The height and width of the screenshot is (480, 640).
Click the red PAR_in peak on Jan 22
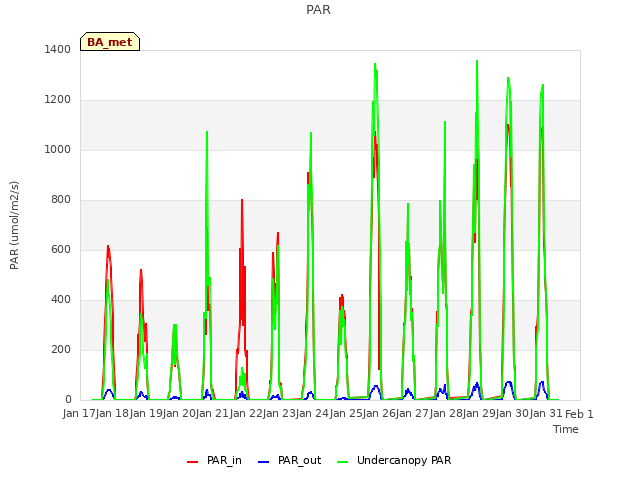pyautogui.click(x=242, y=200)
